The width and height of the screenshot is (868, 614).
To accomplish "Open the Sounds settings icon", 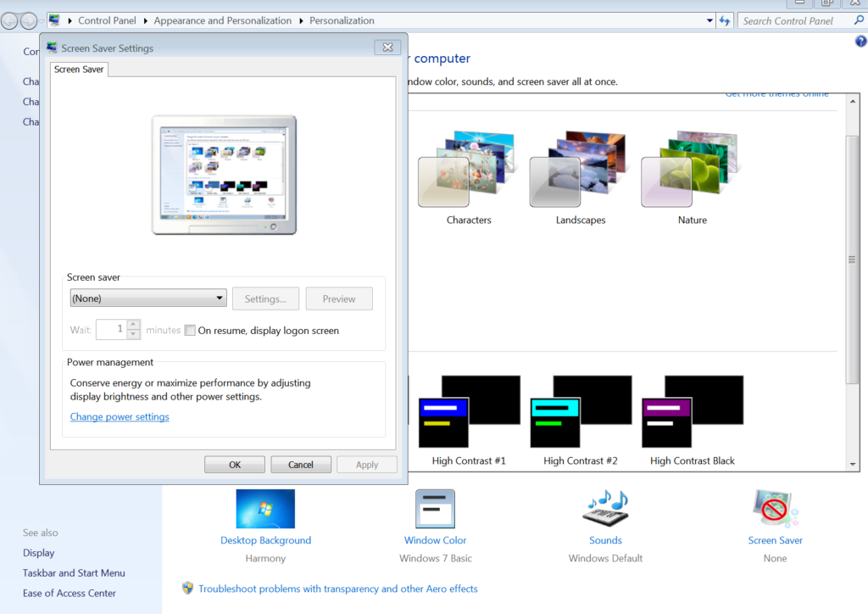I will point(605,509).
